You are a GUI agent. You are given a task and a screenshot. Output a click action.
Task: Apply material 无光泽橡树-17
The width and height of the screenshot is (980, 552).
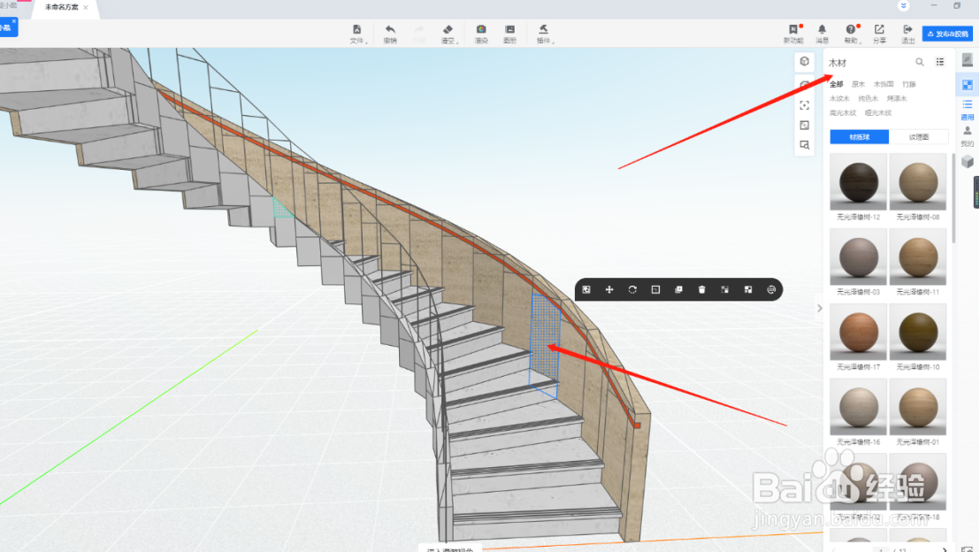coord(858,332)
